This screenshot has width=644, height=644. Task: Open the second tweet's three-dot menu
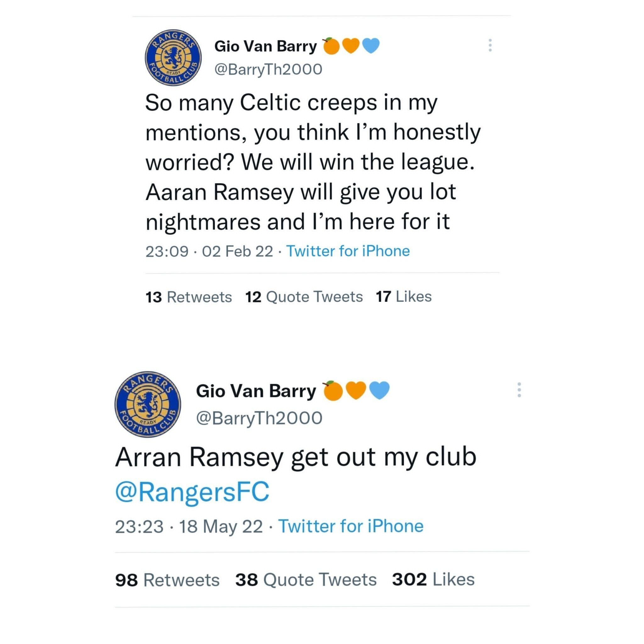point(519,390)
